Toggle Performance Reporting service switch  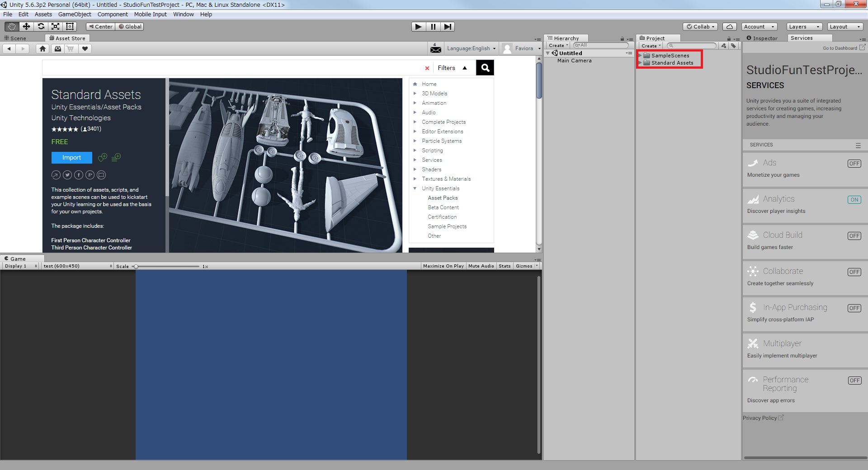[854, 381]
